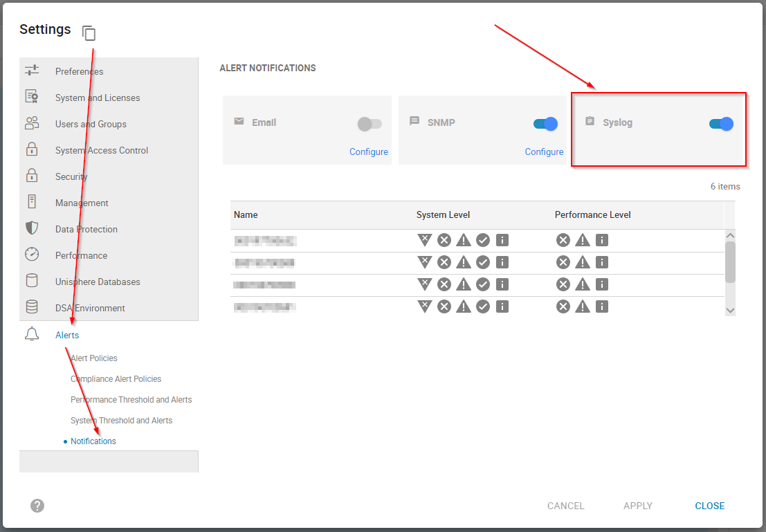The width and height of the screenshot is (766, 532).
Task: Open the help question mark icon
Action: pos(37,506)
